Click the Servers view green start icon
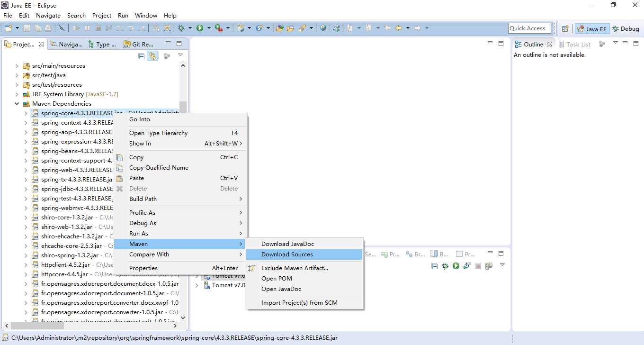 [456, 266]
